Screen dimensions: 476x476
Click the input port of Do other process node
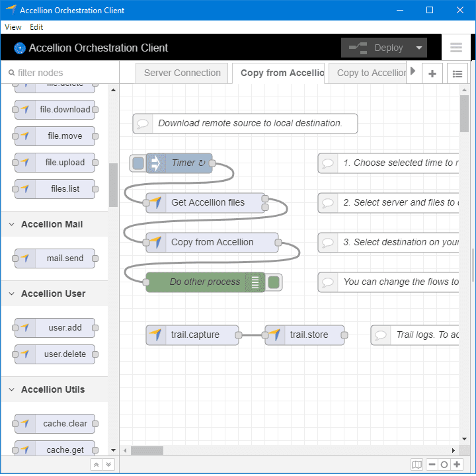(146, 282)
